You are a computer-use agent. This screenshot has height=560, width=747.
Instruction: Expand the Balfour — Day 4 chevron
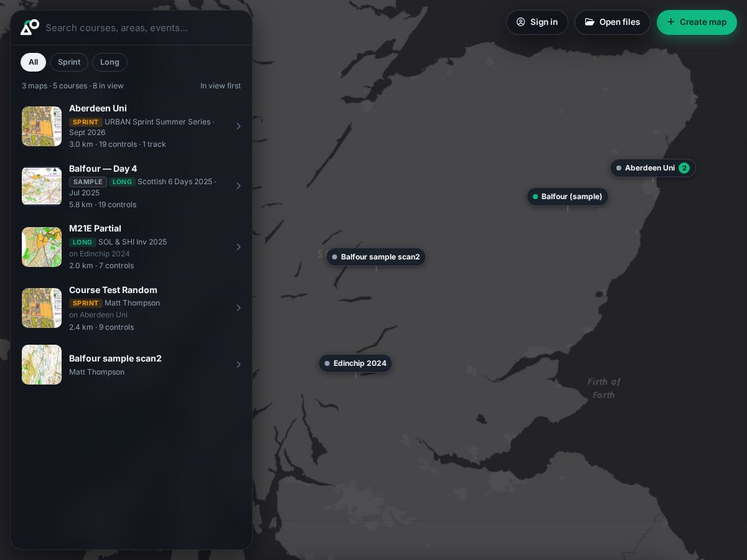coord(238,186)
